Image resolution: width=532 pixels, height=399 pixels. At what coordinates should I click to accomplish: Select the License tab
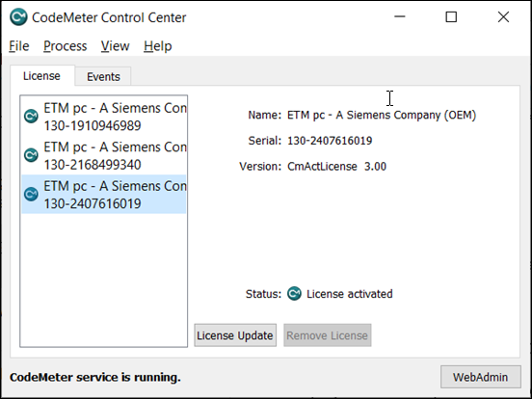click(x=42, y=76)
